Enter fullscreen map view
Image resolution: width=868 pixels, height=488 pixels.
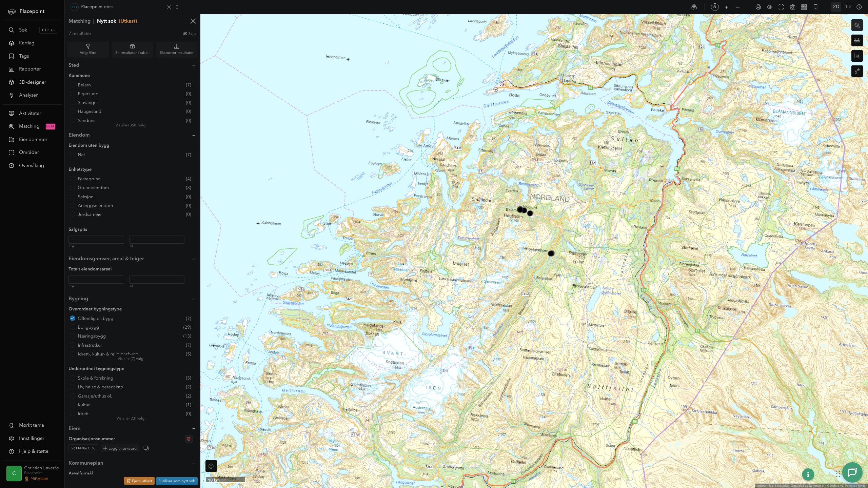pyautogui.click(x=781, y=7)
